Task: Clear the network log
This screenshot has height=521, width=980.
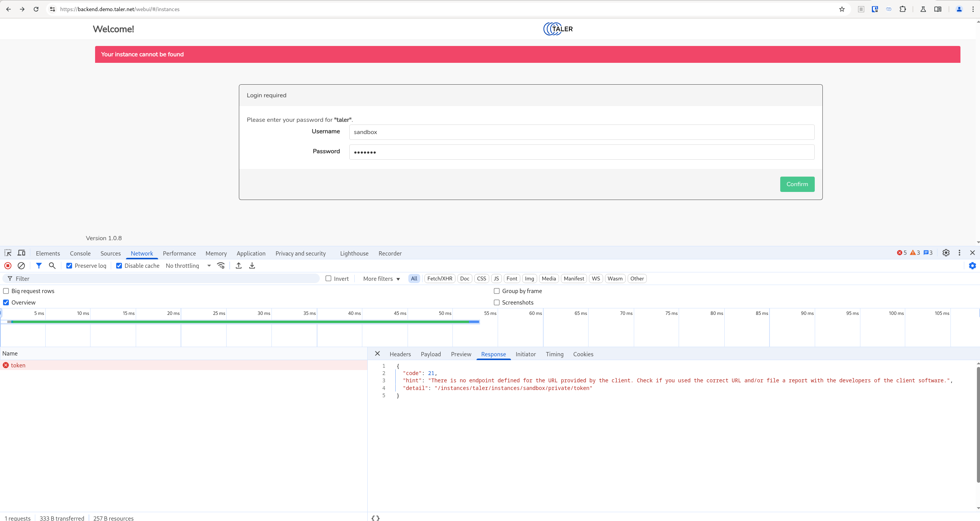Action: click(x=21, y=265)
